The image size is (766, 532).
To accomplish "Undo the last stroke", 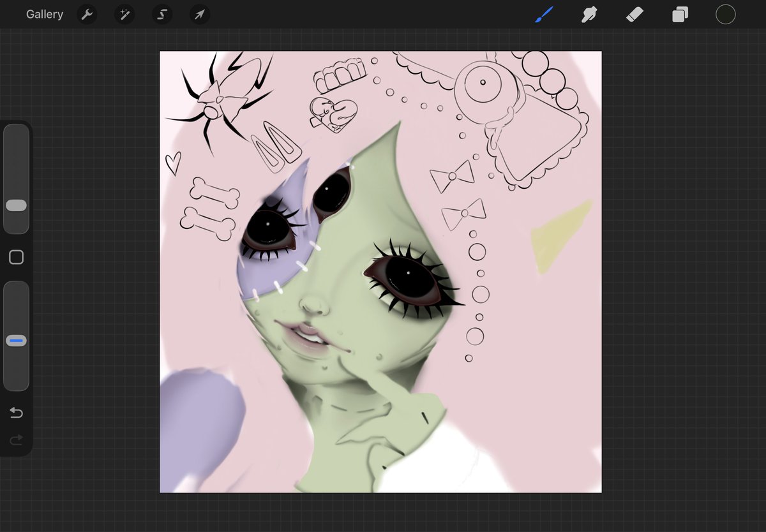I will pyautogui.click(x=17, y=413).
